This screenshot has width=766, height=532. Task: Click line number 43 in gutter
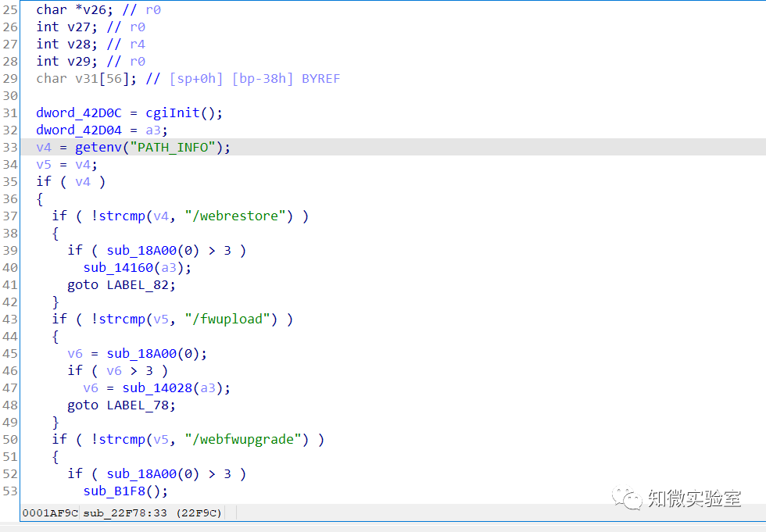coord(9,319)
